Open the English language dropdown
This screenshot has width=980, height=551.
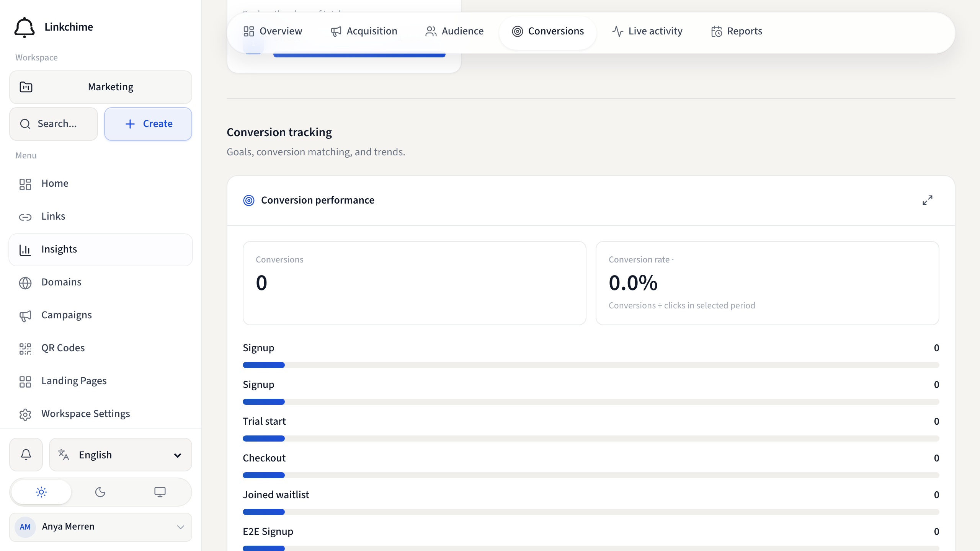[121, 455]
